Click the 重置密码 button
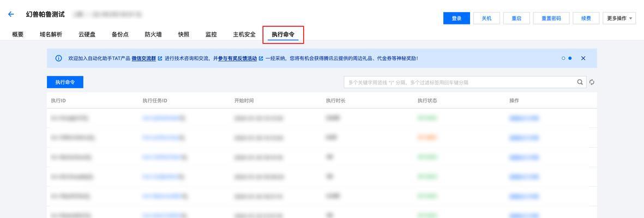This screenshot has width=644, height=218. click(551, 18)
